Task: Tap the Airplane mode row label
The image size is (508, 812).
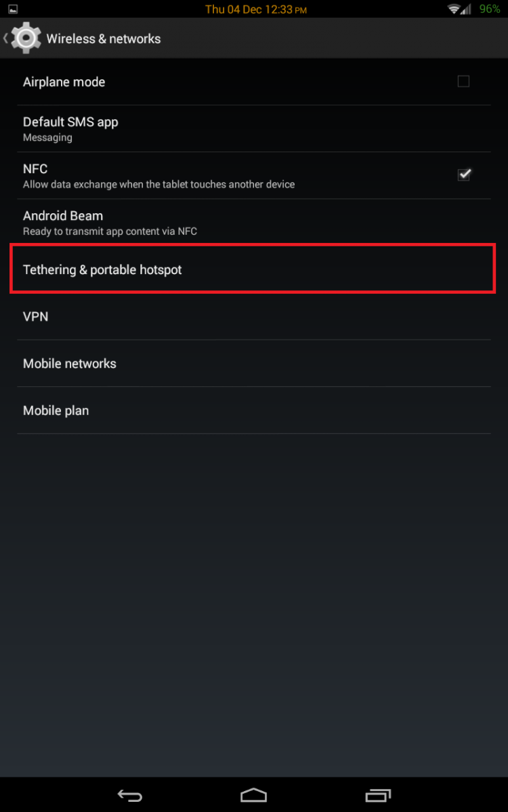Action: (x=64, y=82)
